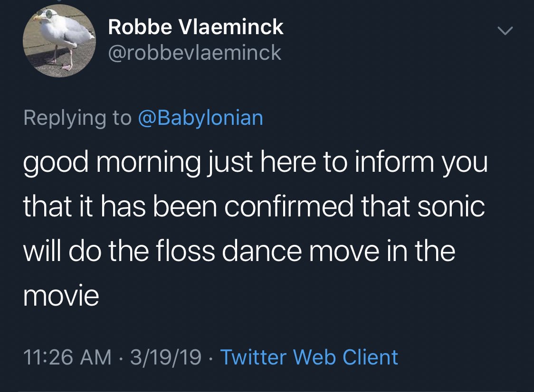
Task: Expand the tweet options chevron
Action: click(x=505, y=31)
